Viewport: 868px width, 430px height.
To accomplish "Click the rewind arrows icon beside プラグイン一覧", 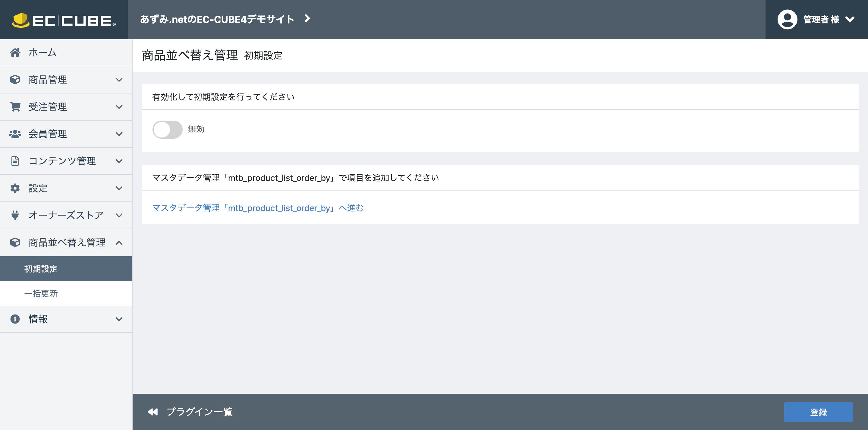I will (153, 412).
